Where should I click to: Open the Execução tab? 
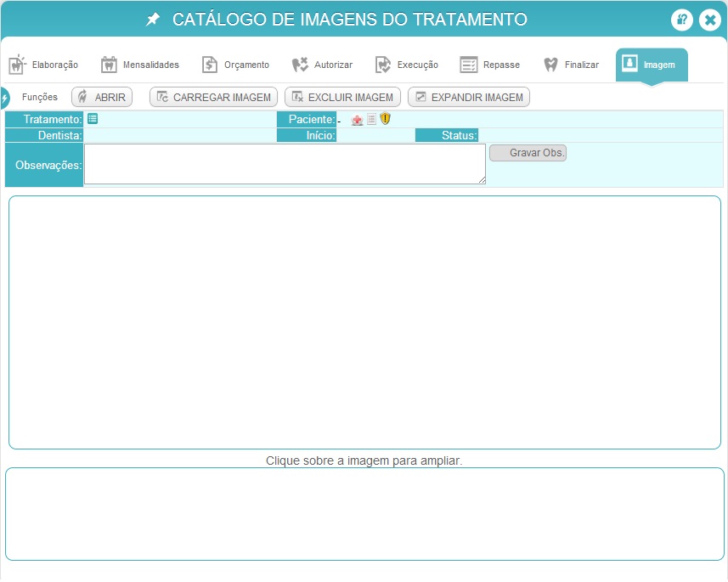tap(407, 65)
